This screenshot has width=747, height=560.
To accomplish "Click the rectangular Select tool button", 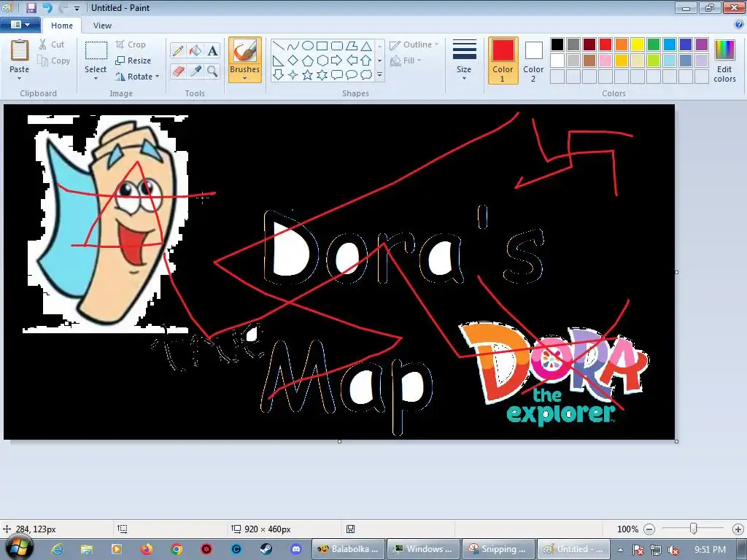I will 96,52.
